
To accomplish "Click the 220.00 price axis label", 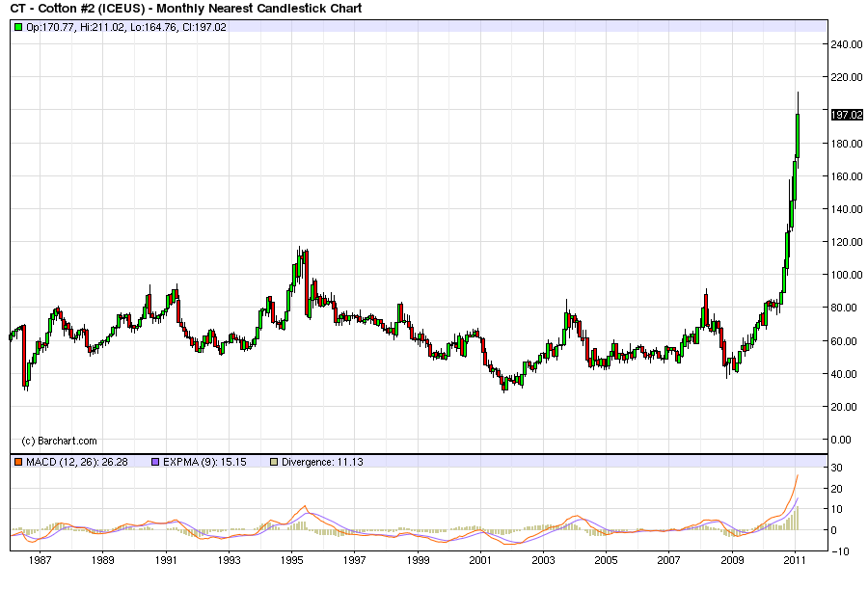I will click(x=847, y=77).
